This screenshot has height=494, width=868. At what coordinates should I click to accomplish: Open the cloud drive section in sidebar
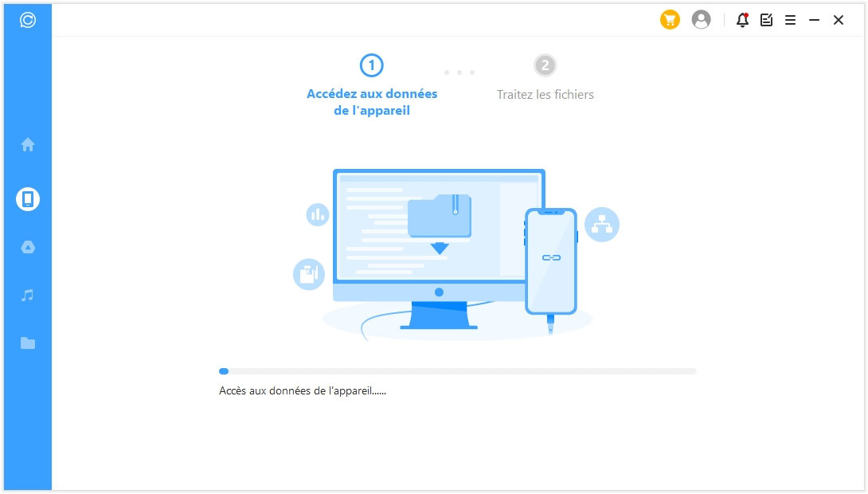point(28,247)
